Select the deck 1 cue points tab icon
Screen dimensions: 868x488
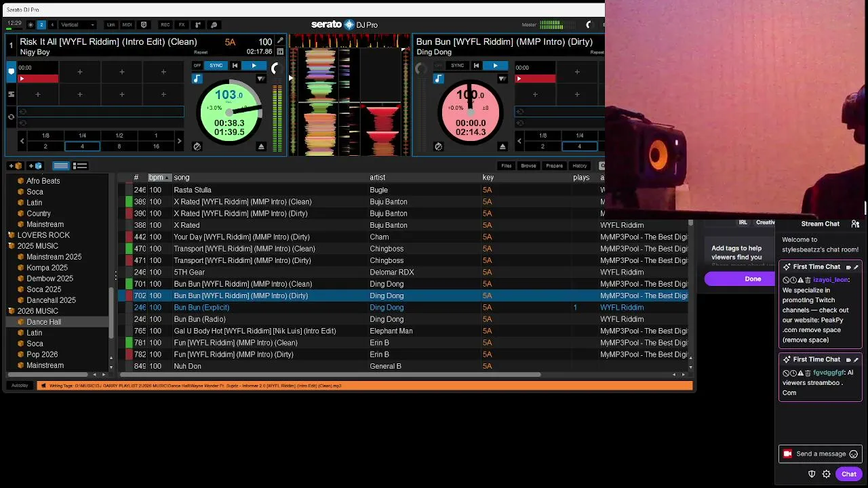coord(11,70)
